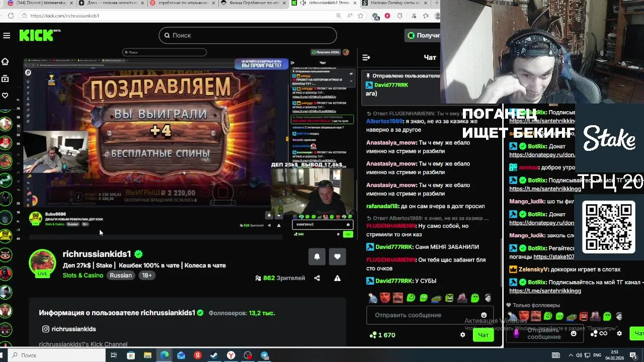Image resolution: width=644 pixels, height=362 pixels.
Task: Follow the channel with heart button
Action: 337,256
